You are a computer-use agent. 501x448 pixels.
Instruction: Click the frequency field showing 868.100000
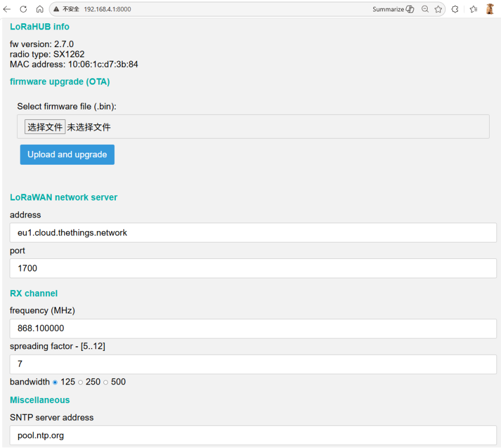(x=253, y=328)
